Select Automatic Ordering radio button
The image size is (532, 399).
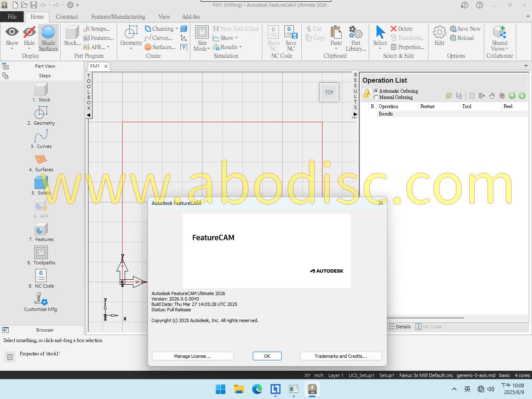tap(376, 91)
